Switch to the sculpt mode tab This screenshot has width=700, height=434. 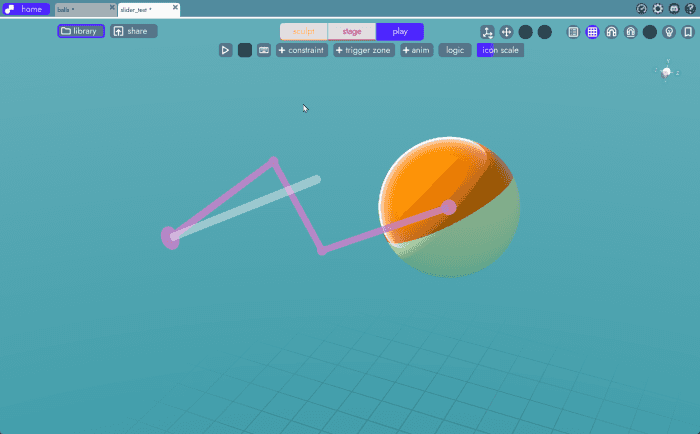pos(303,31)
